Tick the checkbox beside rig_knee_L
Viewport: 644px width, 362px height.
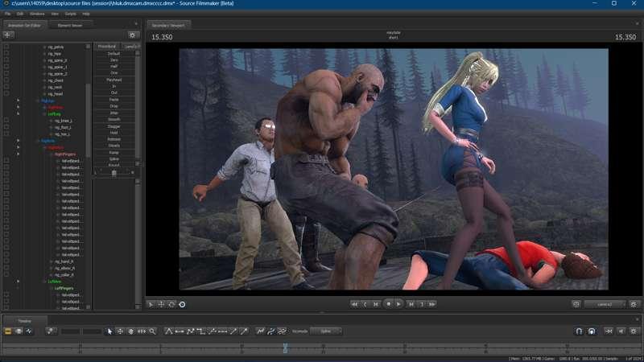tap(6, 121)
